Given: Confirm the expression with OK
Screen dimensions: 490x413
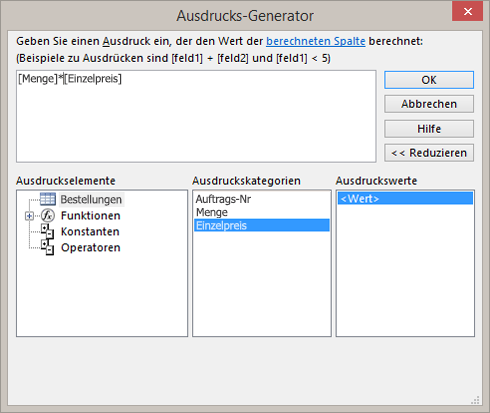Looking at the screenshot, I should [x=429, y=80].
